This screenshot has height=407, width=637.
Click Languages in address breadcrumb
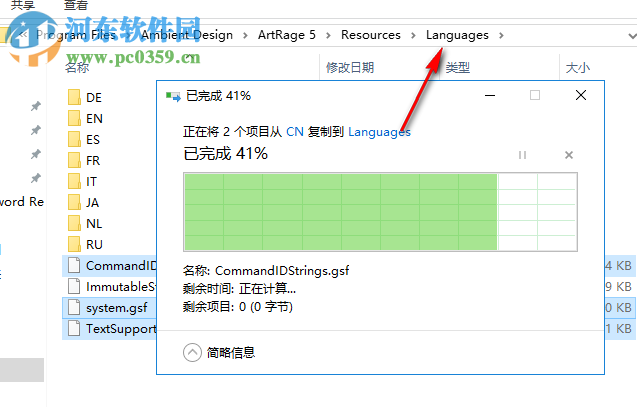pos(457,35)
